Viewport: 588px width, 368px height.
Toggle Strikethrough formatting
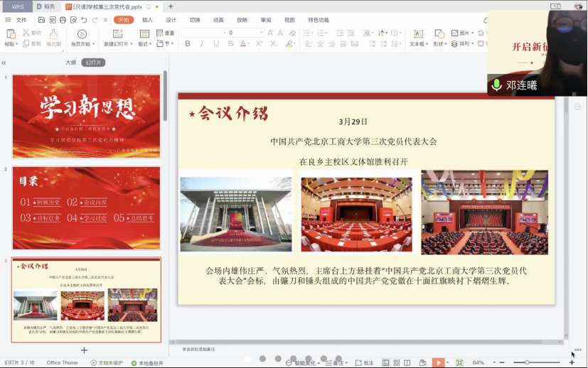[230, 44]
